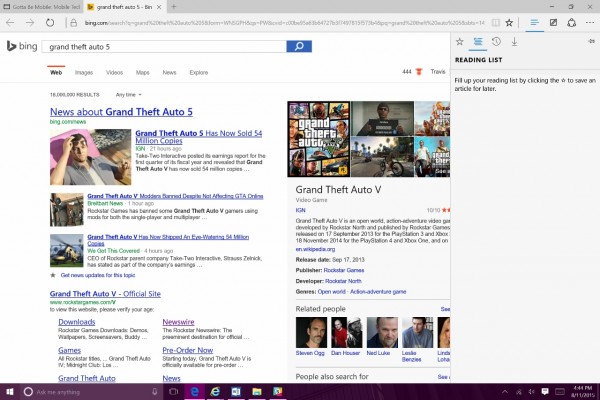
Task: Select the Explore search tab
Action: click(x=199, y=72)
